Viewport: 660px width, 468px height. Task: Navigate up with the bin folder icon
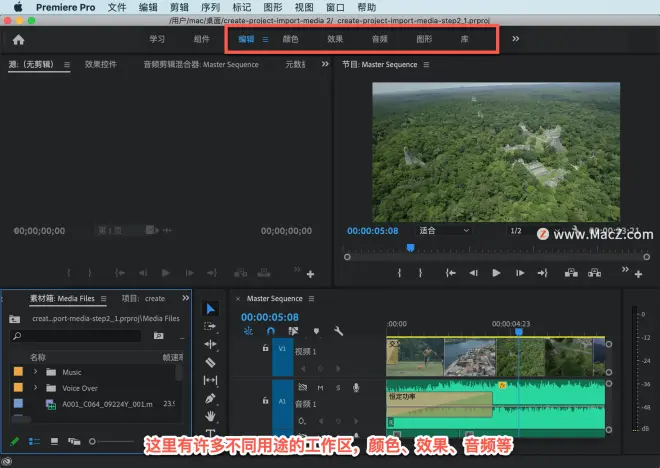point(14,319)
